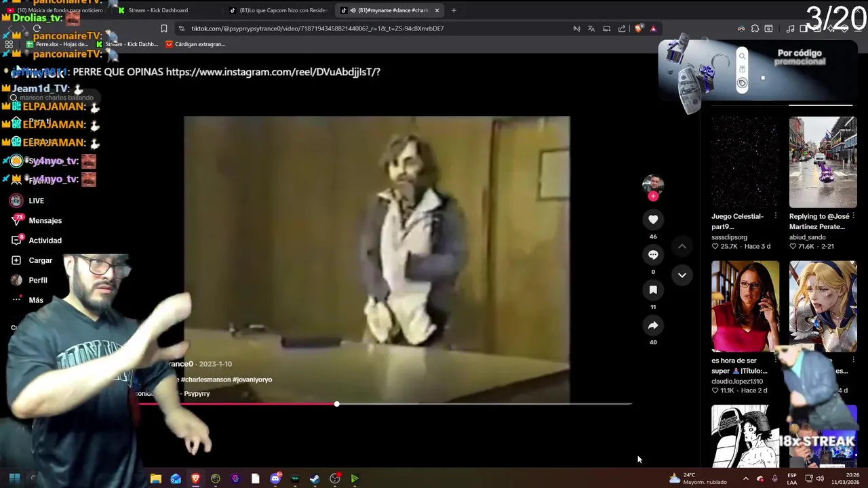
Task: Open the creator's avatar next to the video
Action: pos(653,184)
